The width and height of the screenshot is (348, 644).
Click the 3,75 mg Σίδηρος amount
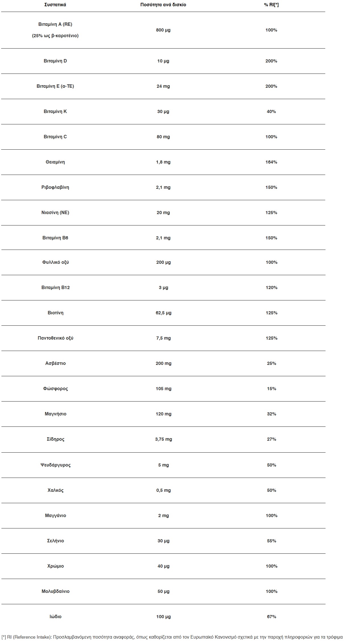click(163, 439)
